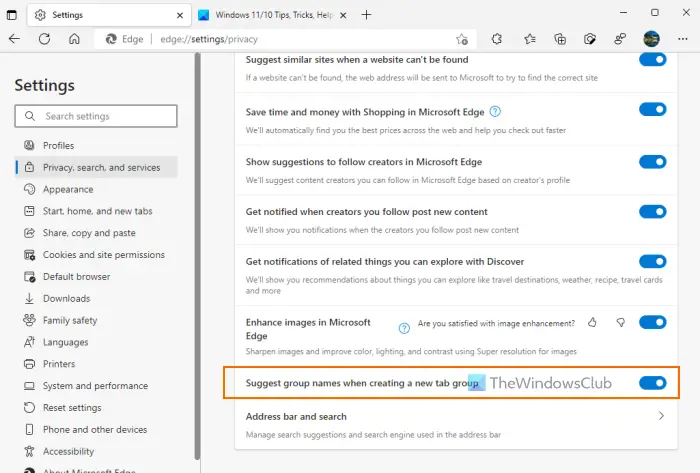Open Cookies and site permissions section
This screenshot has height=473, width=700.
(x=97, y=255)
